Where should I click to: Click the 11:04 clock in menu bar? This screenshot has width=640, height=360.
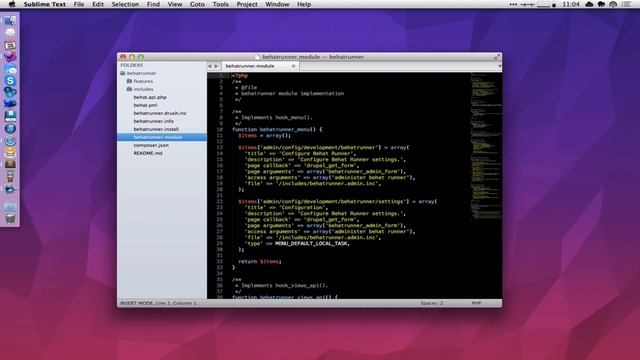pyautogui.click(x=571, y=4)
